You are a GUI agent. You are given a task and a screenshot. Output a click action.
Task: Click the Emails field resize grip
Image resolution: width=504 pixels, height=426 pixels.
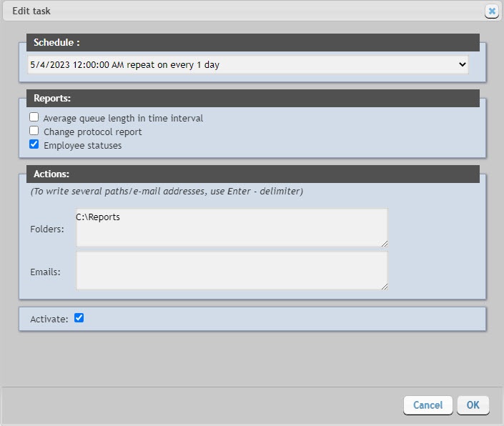tap(384, 286)
